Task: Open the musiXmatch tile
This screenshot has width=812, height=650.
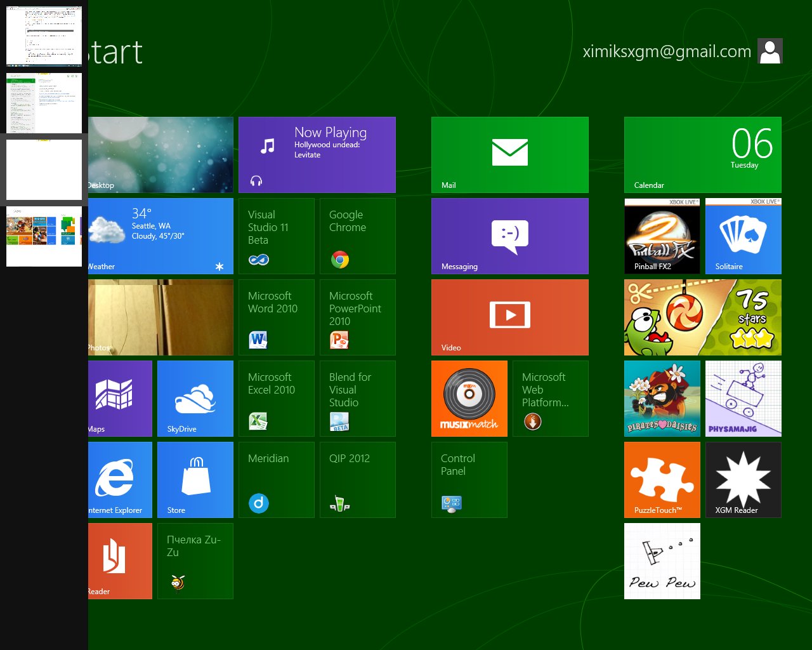Action: [x=469, y=399]
